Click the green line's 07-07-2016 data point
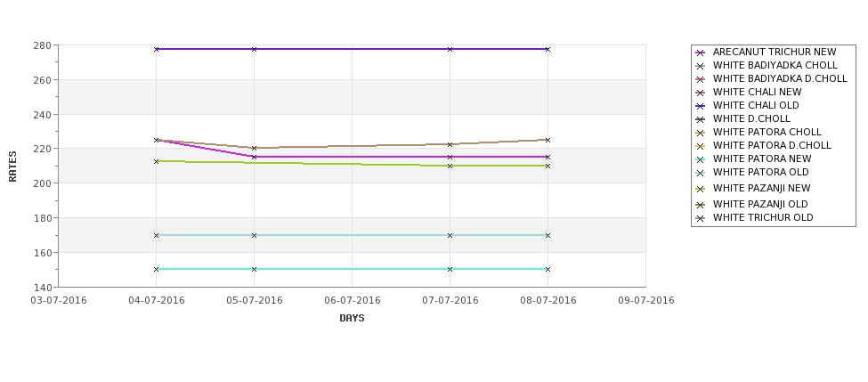This screenshot has height=382, width=868. click(x=450, y=166)
